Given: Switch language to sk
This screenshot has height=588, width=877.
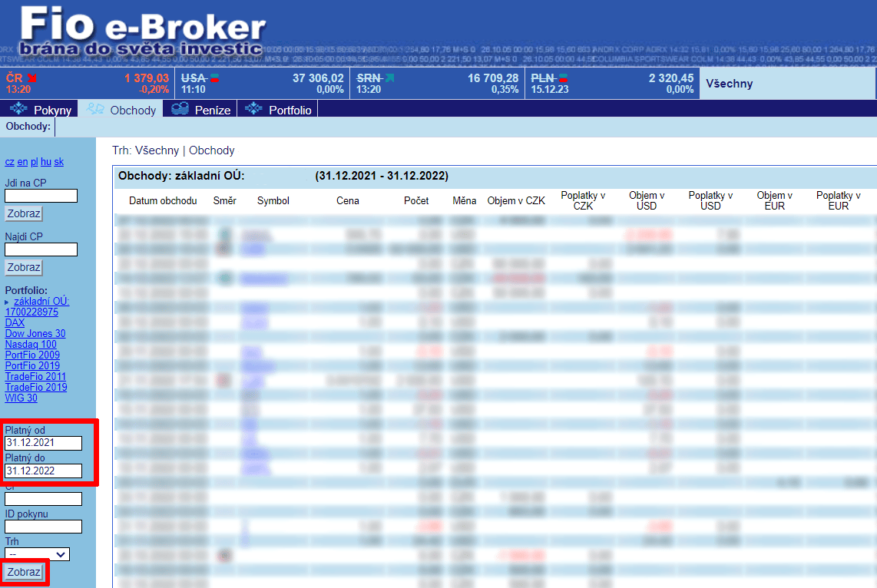Looking at the screenshot, I should [58, 161].
